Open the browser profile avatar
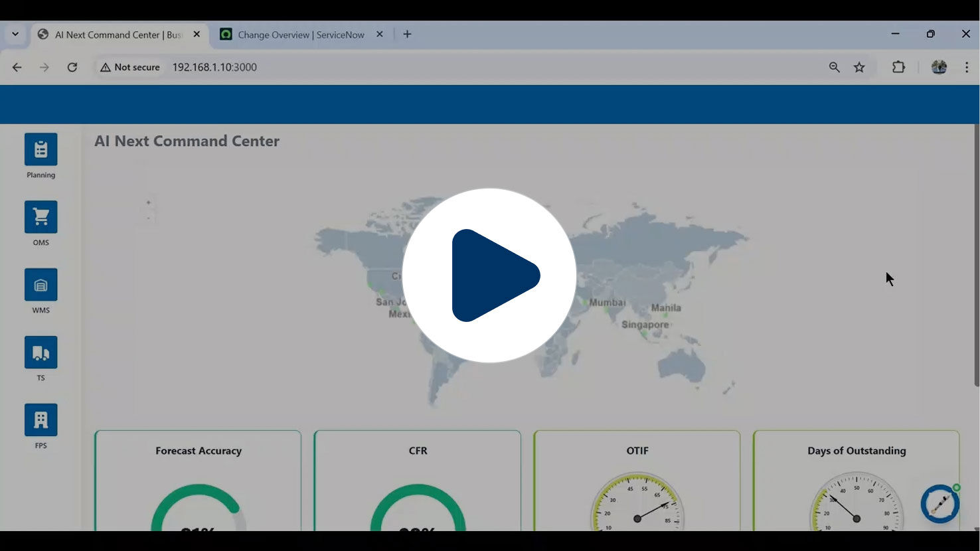Image resolution: width=980 pixels, height=551 pixels. [x=939, y=67]
